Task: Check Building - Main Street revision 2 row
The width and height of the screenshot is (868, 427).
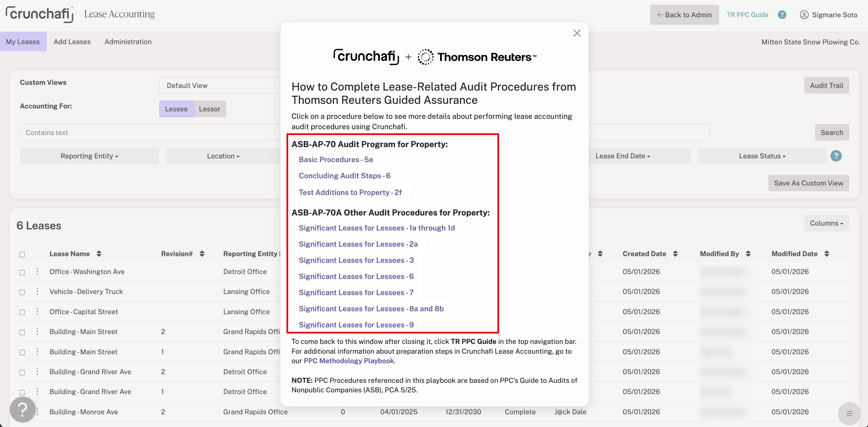Action: tap(22, 332)
